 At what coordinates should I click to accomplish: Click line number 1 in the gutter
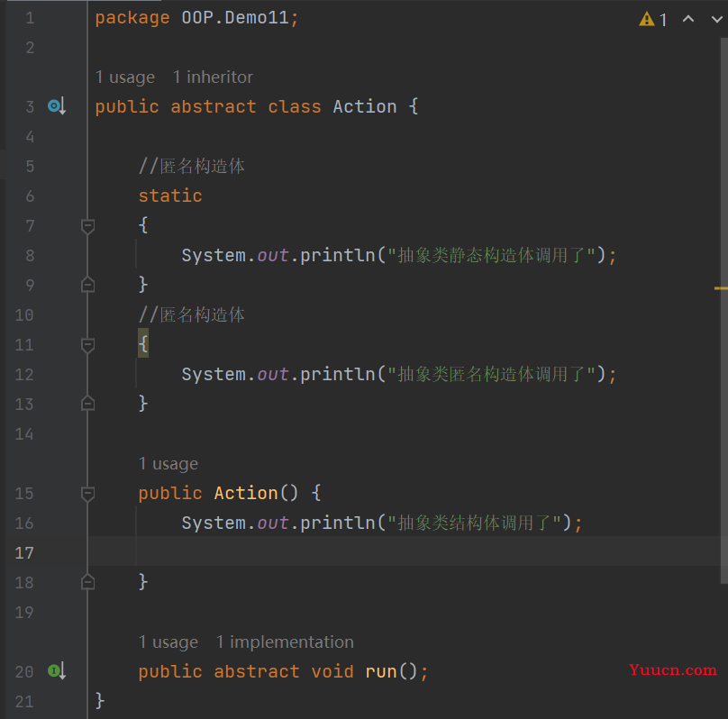tap(30, 18)
